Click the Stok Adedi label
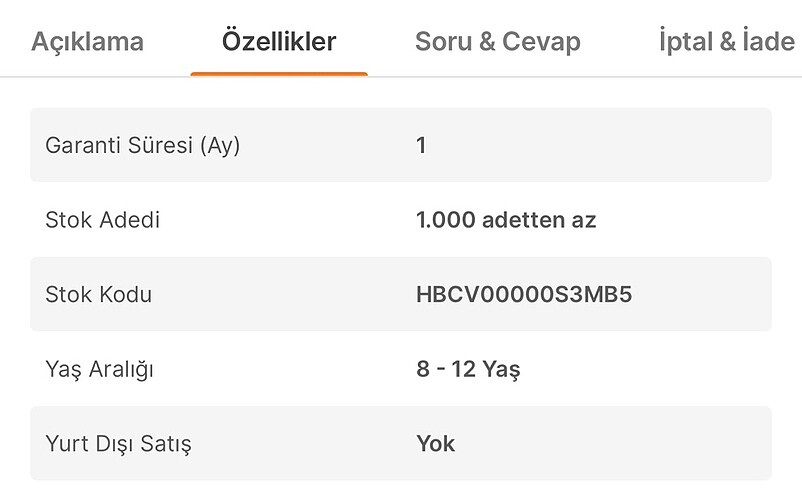The width and height of the screenshot is (802, 490). click(103, 220)
